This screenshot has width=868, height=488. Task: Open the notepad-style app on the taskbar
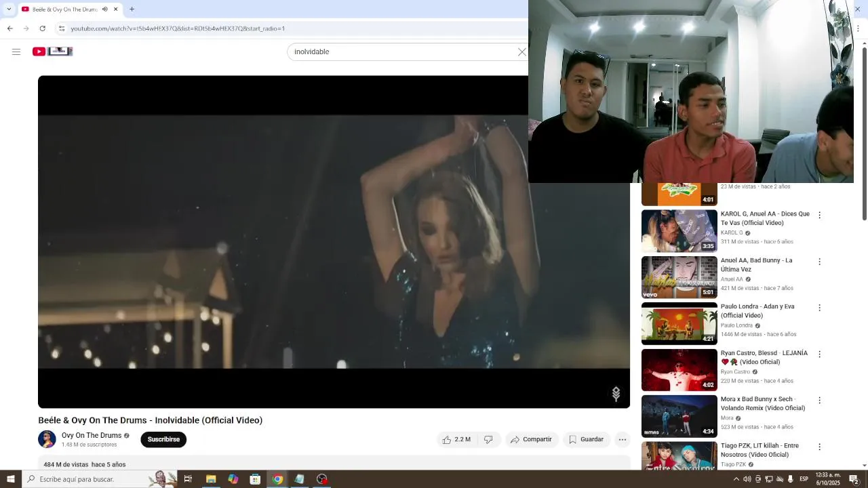click(x=299, y=479)
